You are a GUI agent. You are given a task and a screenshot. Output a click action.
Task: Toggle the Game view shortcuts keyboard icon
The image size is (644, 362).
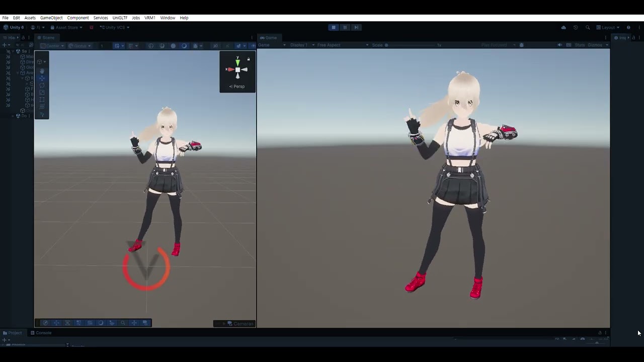(569, 45)
